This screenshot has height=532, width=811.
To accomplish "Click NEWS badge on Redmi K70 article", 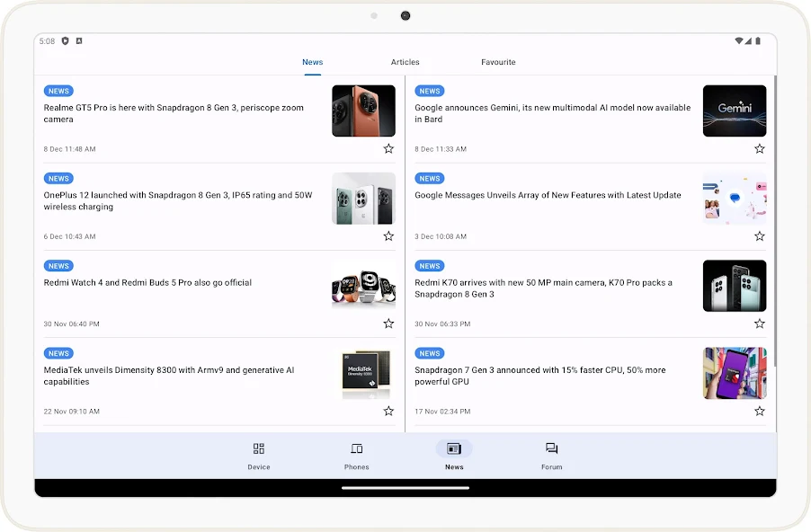I will click(x=429, y=266).
